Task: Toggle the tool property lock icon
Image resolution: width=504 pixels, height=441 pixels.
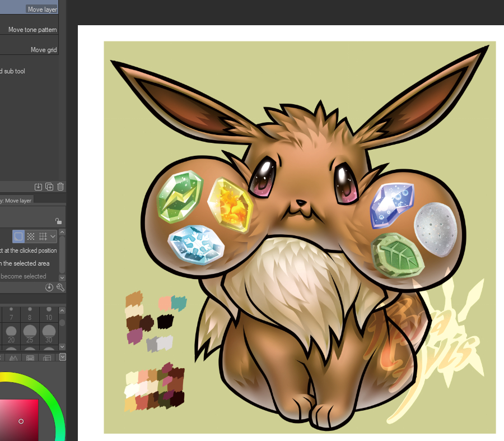Action: pos(59,221)
